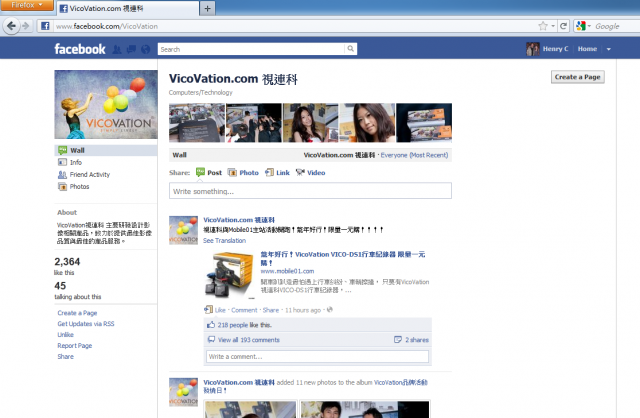Open VicoVation avatar on first post
Screen dimensions: 640x418
click(x=183, y=230)
